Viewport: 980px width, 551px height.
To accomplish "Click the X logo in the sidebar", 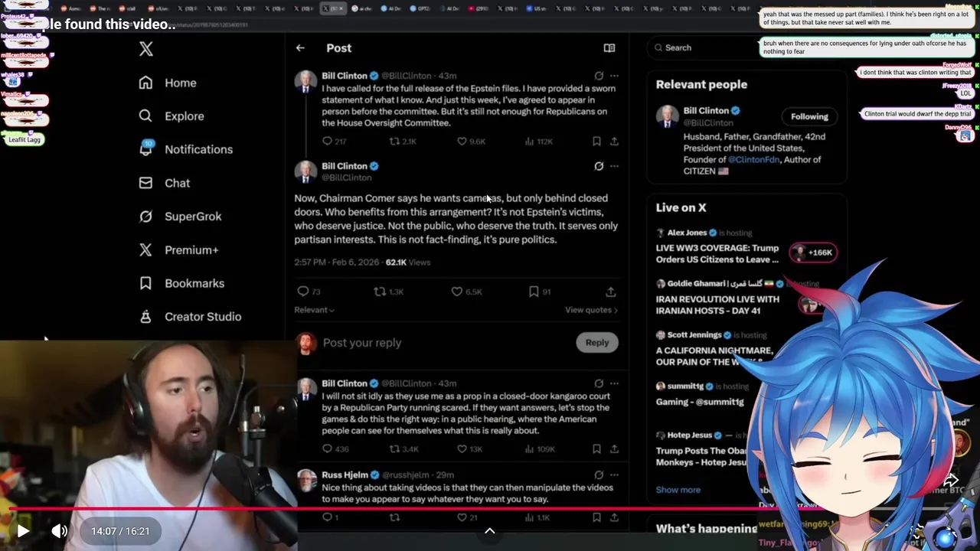I will click(146, 49).
